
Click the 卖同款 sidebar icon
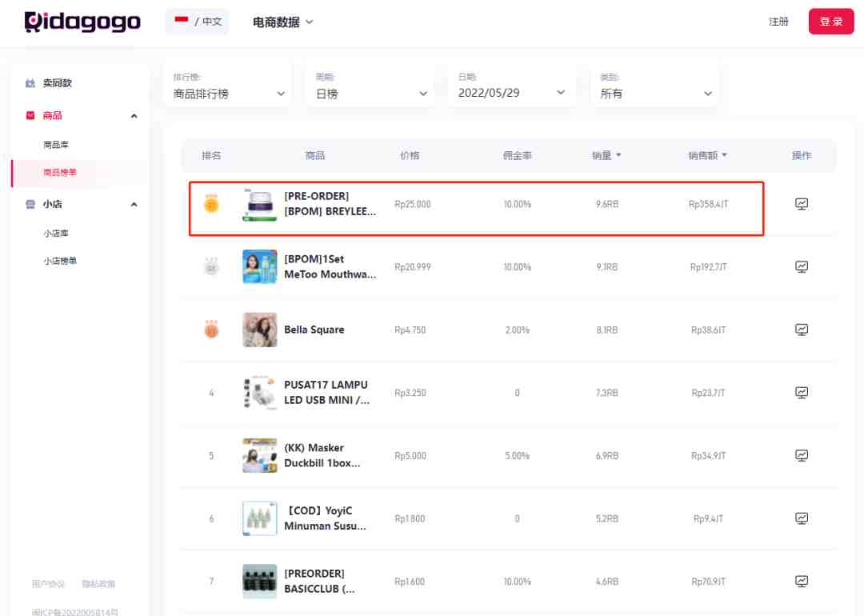click(x=30, y=83)
